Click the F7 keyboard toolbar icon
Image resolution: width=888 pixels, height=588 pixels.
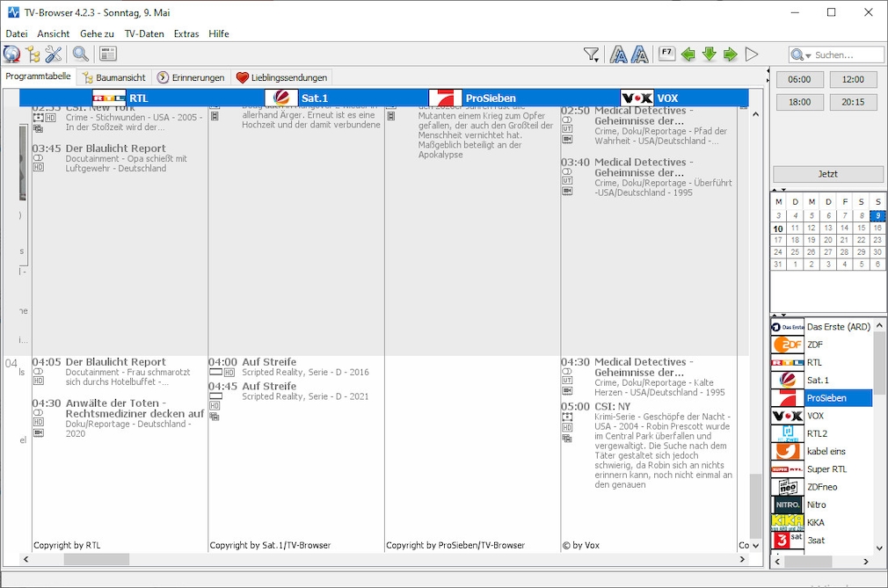point(666,54)
